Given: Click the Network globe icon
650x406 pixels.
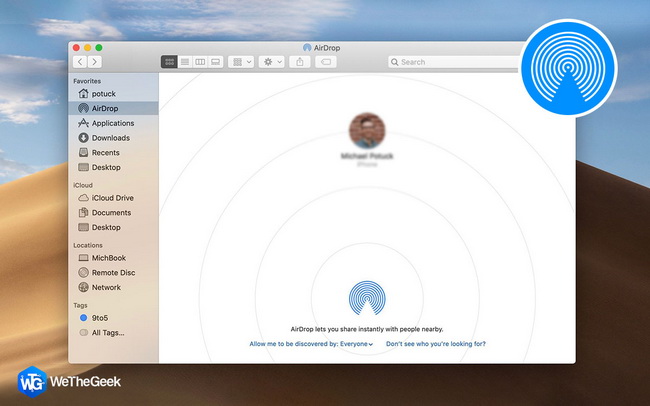Looking at the screenshot, I should [83, 287].
